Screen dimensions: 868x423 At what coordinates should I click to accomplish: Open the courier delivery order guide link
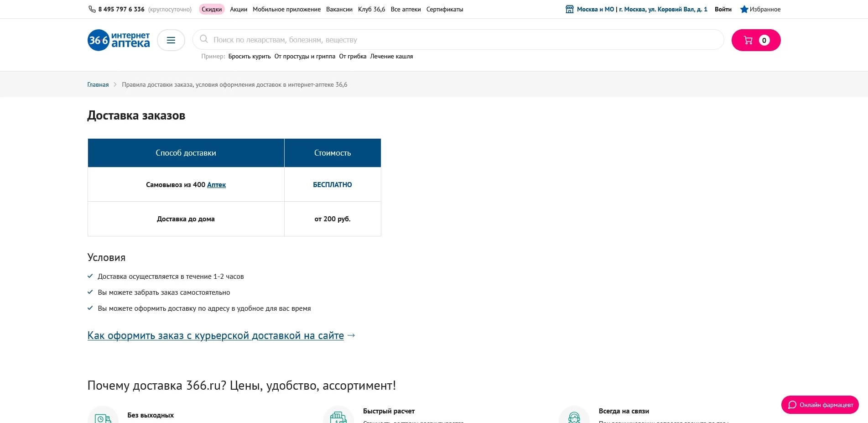point(215,336)
